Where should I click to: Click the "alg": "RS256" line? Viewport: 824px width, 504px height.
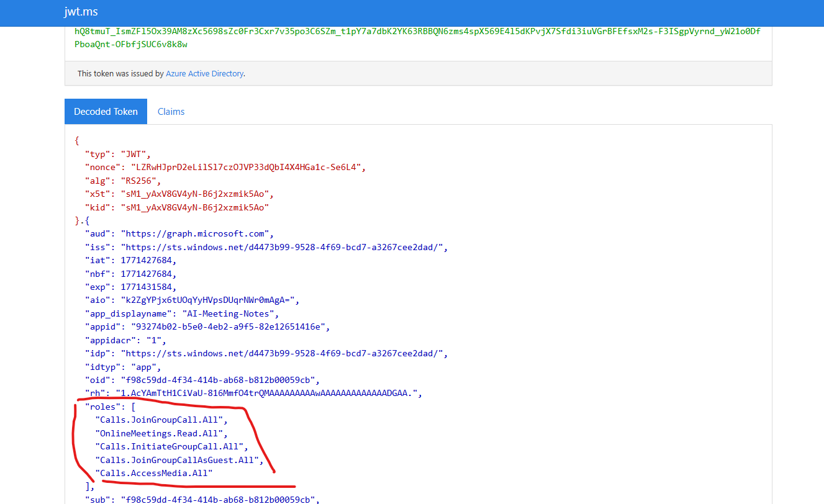pos(123,181)
